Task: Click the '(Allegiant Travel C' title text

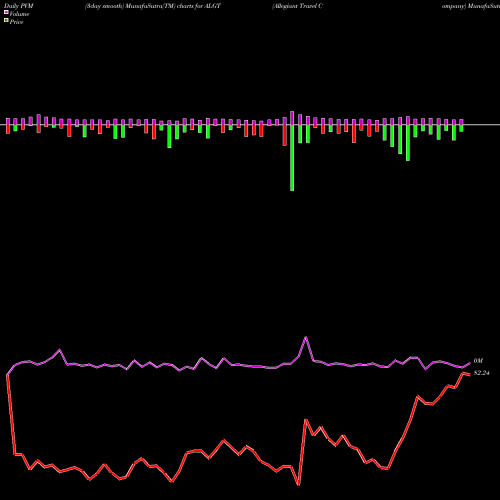Action: (297, 6)
